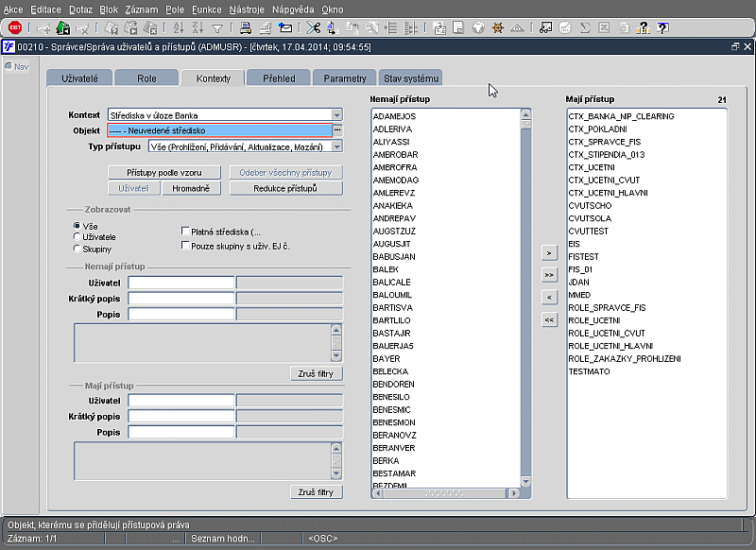This screenshot has height=550, width=756.
Task: Expand the Typ přístupu dropdown
Action: tap(336, 146)
